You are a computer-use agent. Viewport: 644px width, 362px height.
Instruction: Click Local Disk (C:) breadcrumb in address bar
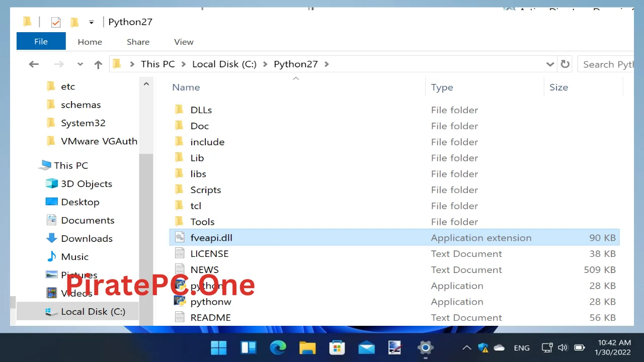coord(224,64)
